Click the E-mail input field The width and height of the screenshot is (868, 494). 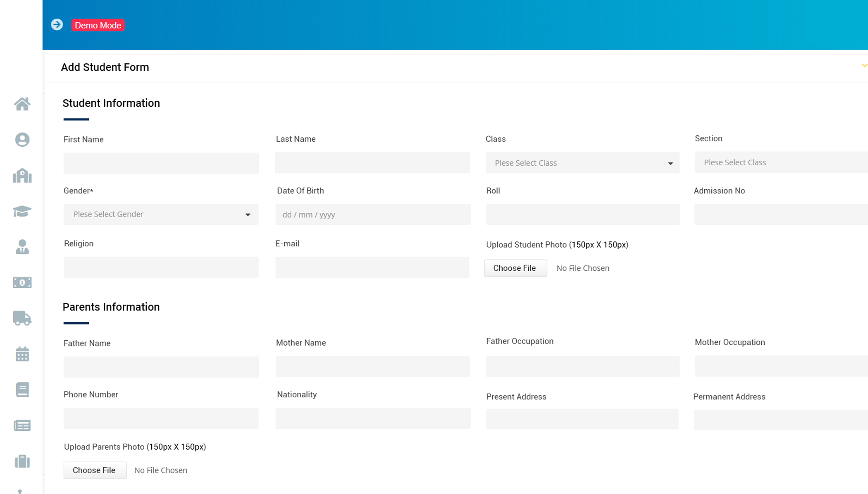click(372, 267)
